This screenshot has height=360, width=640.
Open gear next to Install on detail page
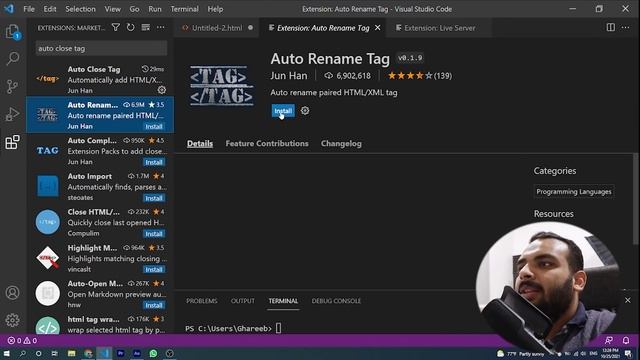pyautogui.click(x=305, y=111)
